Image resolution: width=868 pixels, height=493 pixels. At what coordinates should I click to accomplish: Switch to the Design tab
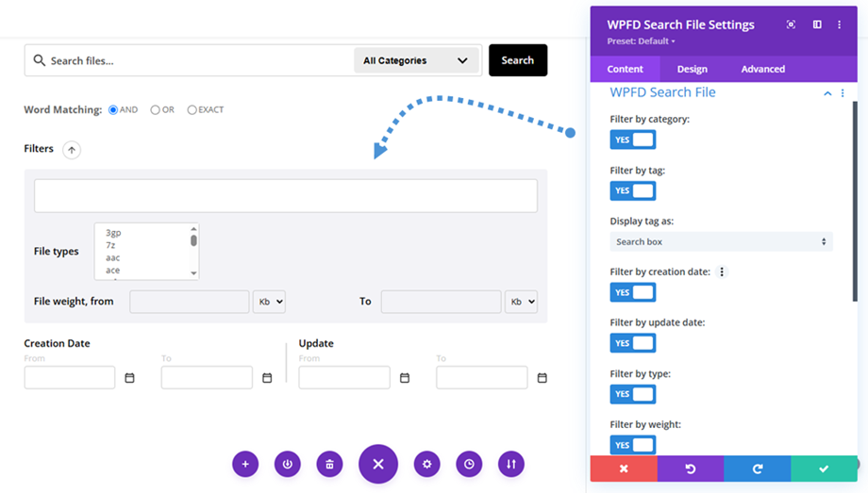click(692, 69)
